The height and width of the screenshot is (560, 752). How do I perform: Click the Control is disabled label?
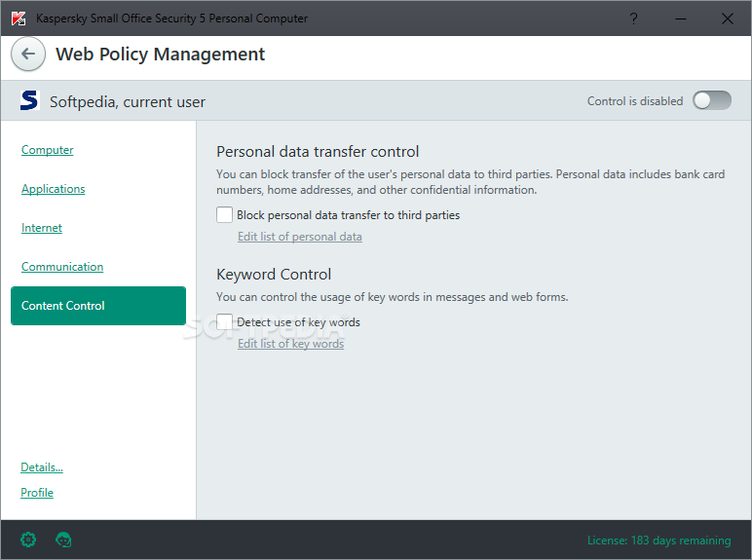pyautogui.click(x=635, y=101)
